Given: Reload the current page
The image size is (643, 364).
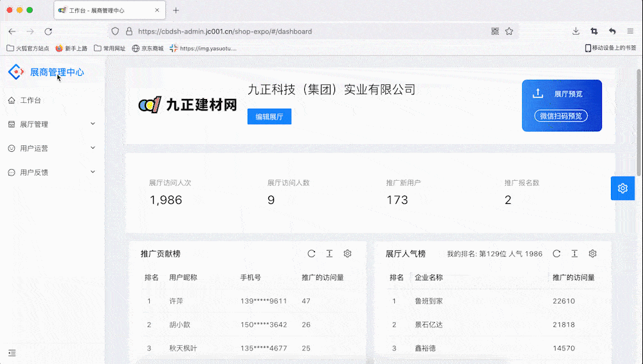Looking at the screenshot, I should point(48,31).
